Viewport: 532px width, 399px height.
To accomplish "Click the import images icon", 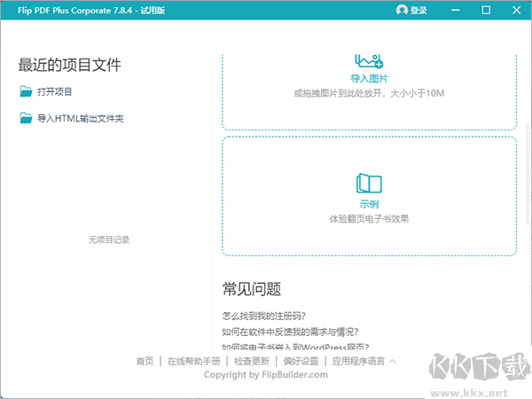I will click(369, 61).
